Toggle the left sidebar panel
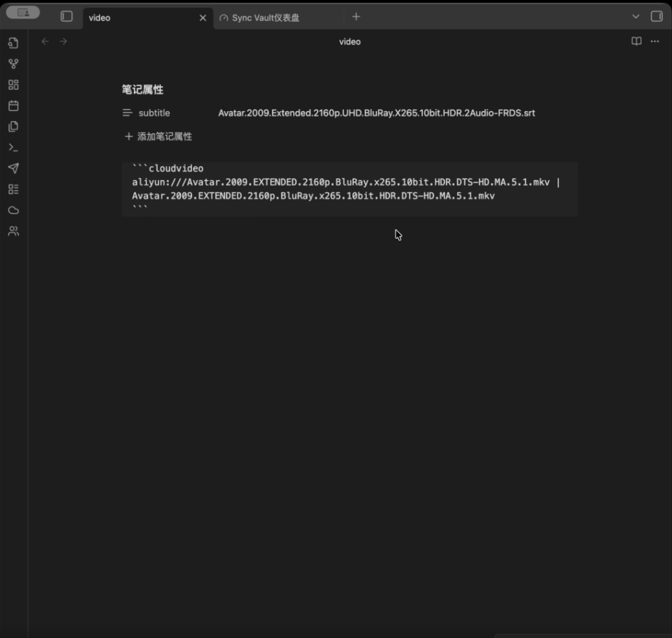Viewport: 672px width, 638px height. [66, 16]
